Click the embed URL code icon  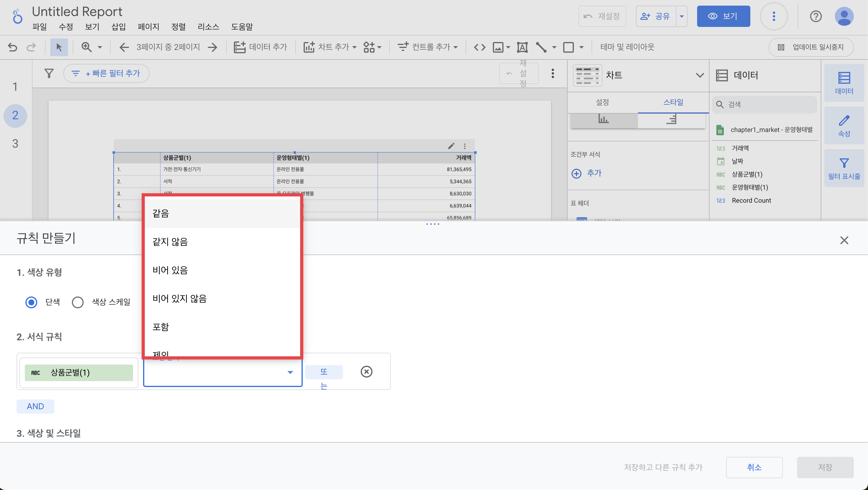coord(480,47)
